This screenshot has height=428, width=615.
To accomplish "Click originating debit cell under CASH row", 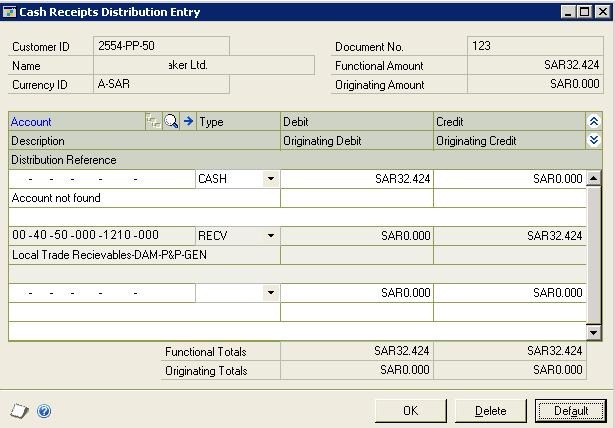I will pyautogui.click(x=357, y=198).
